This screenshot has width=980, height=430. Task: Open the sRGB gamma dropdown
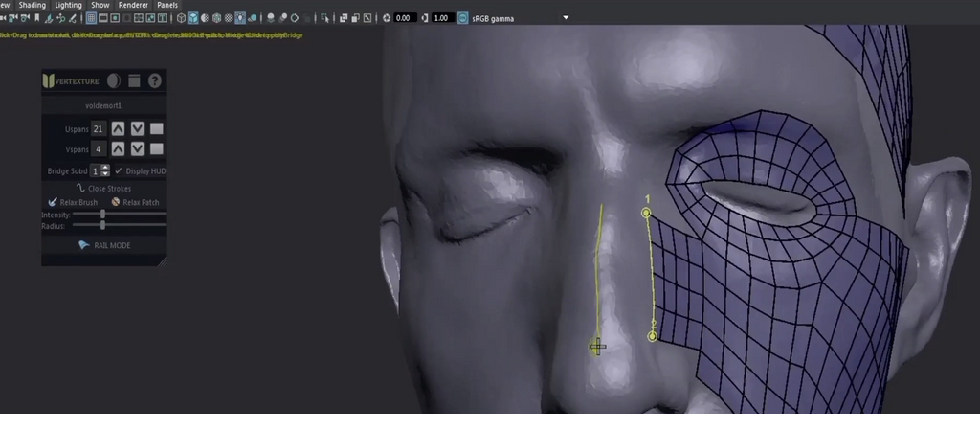[x=566, y=18]
